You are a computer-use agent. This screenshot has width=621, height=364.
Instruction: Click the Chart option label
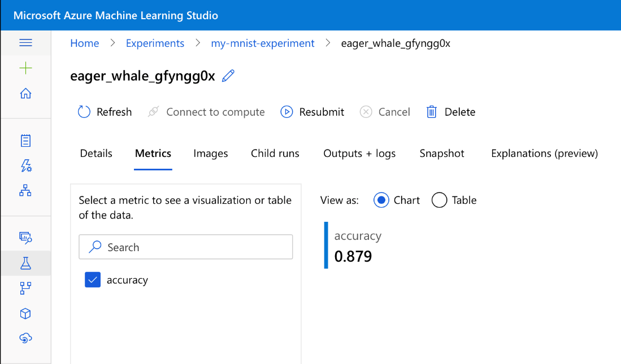[407, 200]
